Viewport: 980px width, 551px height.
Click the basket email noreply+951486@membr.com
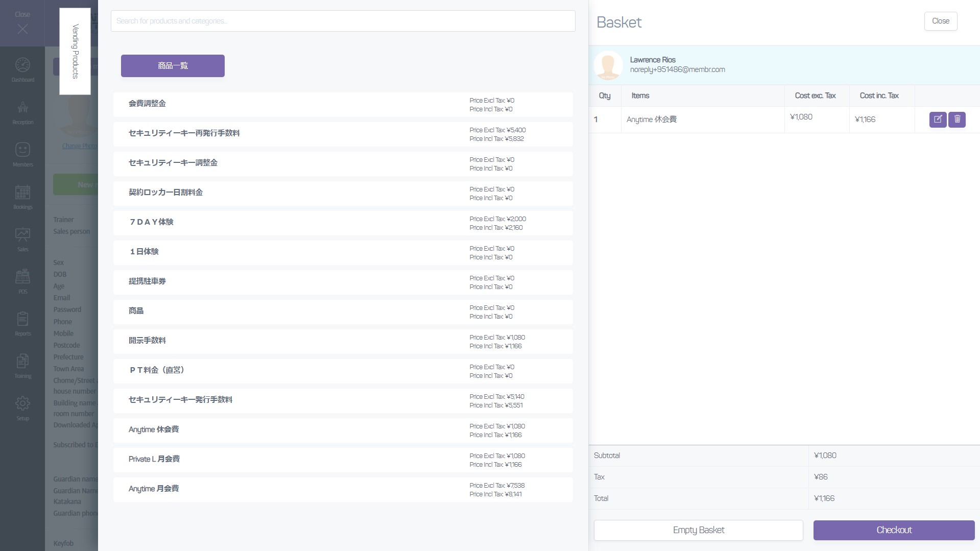point(677,69)
